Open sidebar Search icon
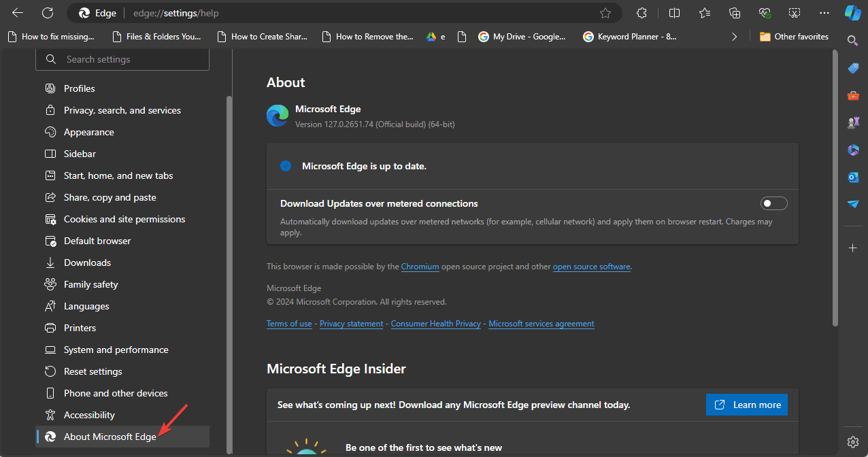Image resolution: width=868 pixels, height=457 pixels. pos(853,41)
